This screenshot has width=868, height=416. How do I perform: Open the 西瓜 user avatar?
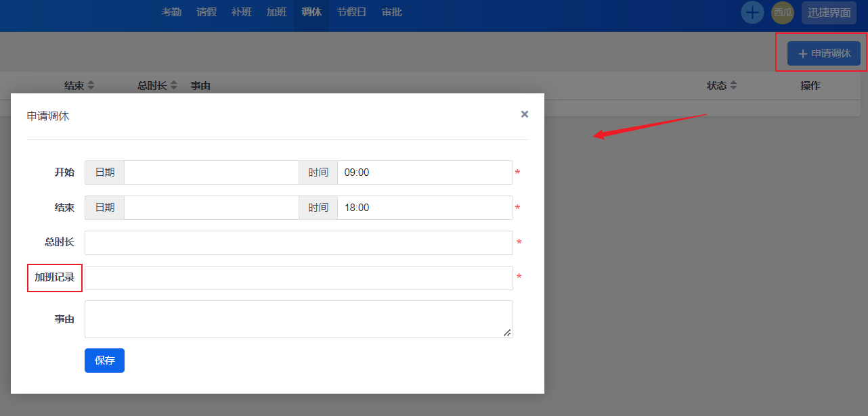click(x=783, y=12)
